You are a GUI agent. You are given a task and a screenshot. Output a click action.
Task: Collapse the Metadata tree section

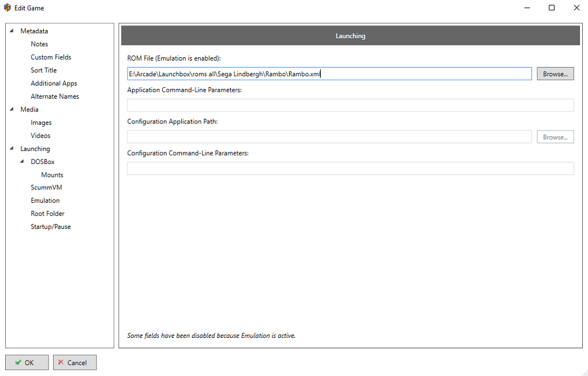[12, 31]
